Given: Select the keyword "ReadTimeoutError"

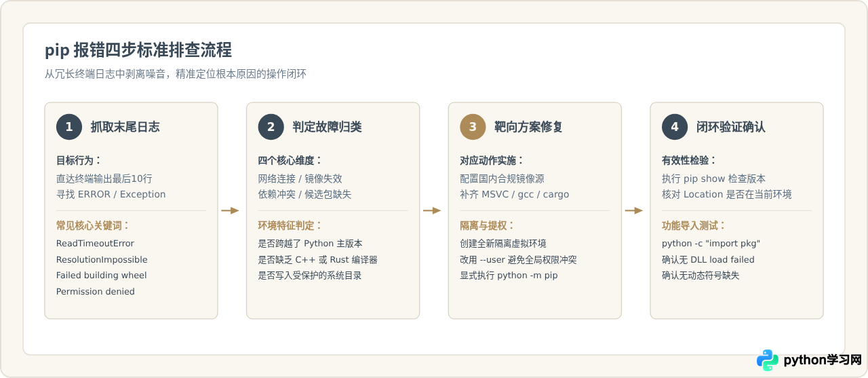Looking at the screenshot, I should [x=95, y=243].
